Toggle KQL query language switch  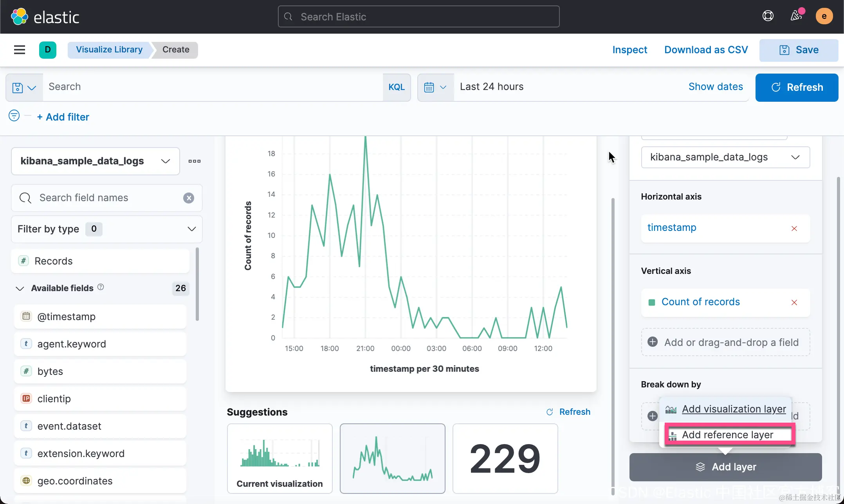[396, 87]
